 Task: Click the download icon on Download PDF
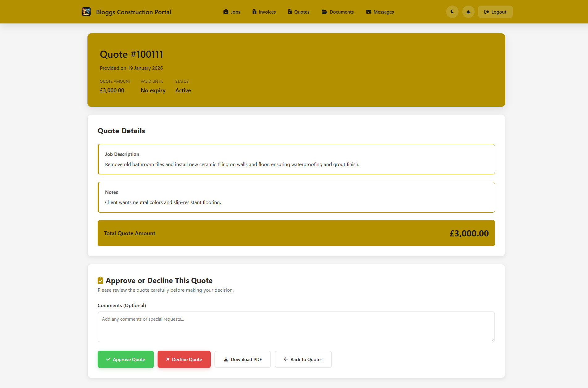pos(226,359)
